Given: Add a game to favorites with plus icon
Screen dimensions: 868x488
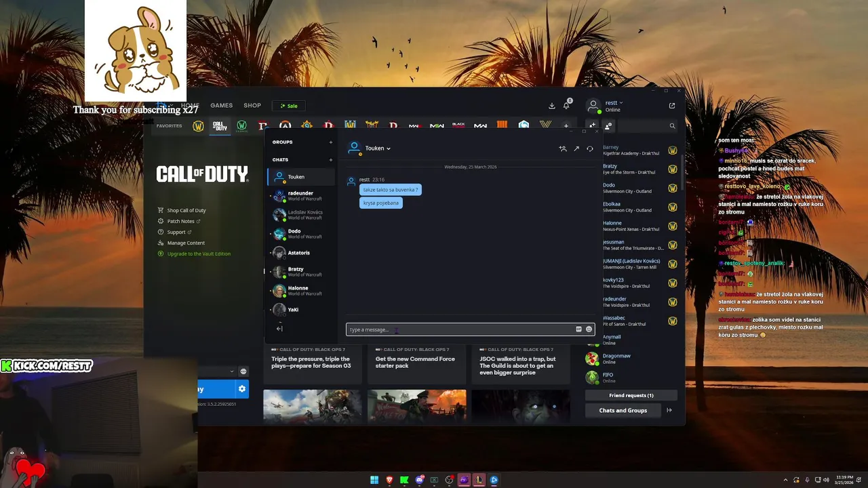Looking at the screenshot, I should pyautogui.click(x=566, y=126).
